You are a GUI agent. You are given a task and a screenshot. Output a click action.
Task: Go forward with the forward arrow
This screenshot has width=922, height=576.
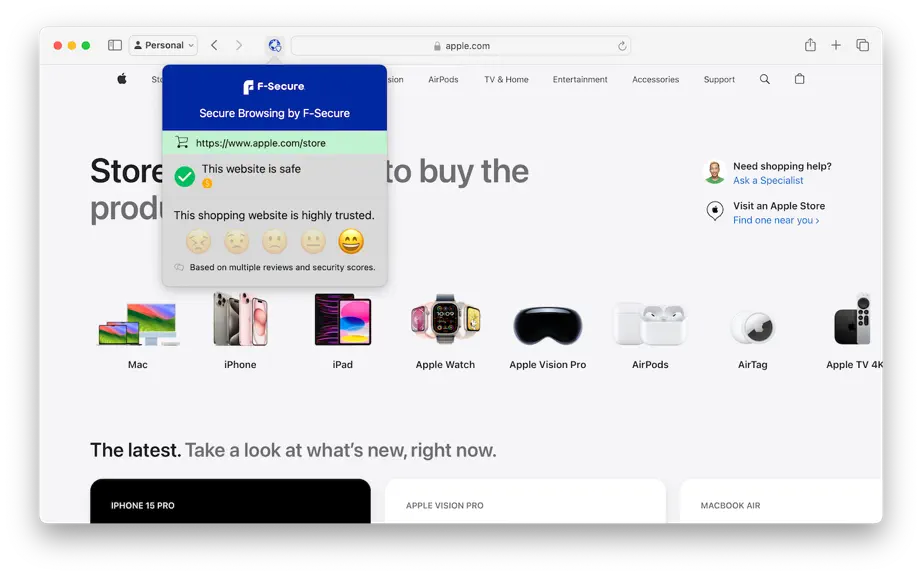[x=238, y=45]
